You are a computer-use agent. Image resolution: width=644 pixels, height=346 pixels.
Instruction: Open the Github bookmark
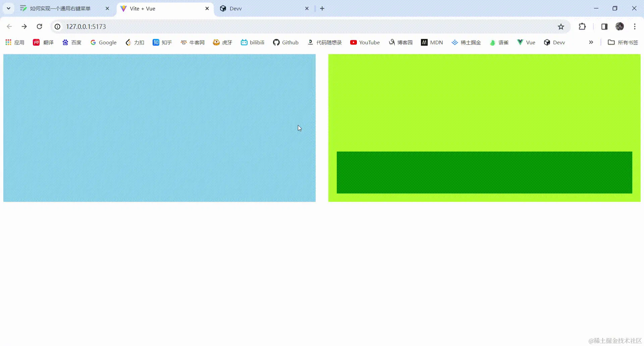[x=286, y=43]
